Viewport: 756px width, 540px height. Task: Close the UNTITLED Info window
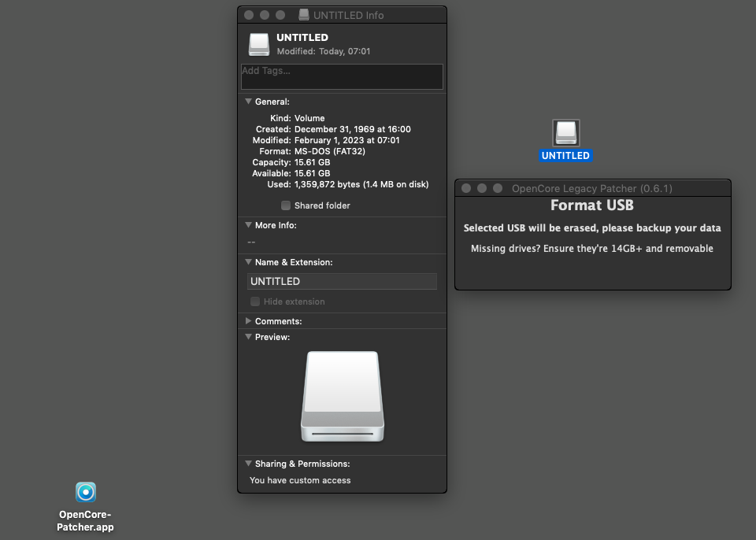249,15
